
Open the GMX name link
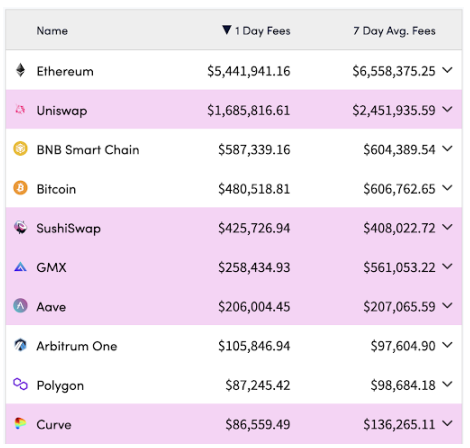pos(52,268)
